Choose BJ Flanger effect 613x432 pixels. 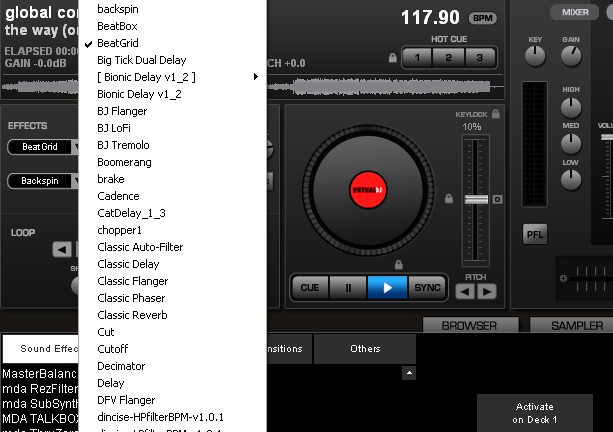(172, 111)
